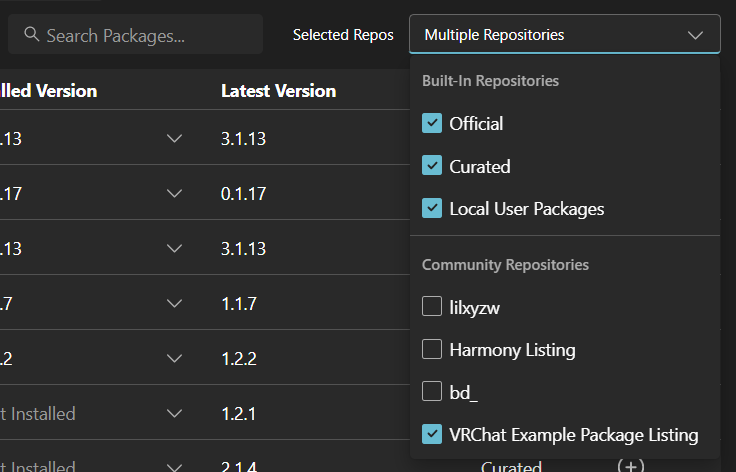Open version dropdown in the topmost package row
Viewport: 736px width, 472px height.
click(175, 138)
